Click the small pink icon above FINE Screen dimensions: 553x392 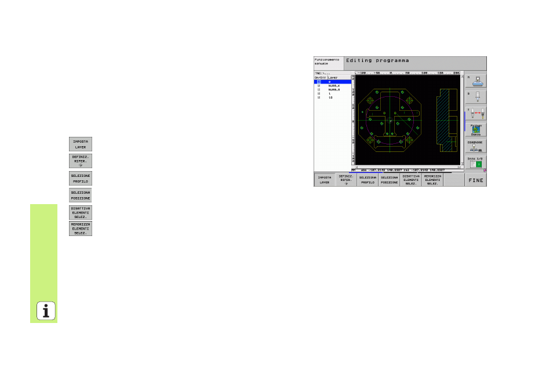(485, 170)
